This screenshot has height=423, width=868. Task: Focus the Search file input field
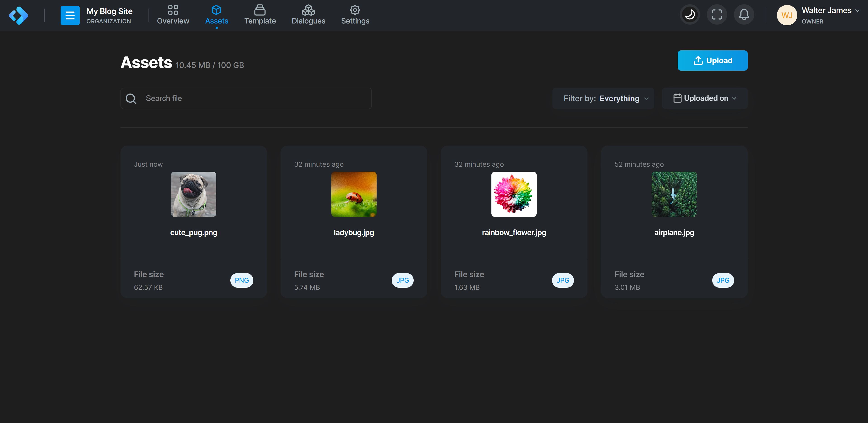click(x=256, y=98)
